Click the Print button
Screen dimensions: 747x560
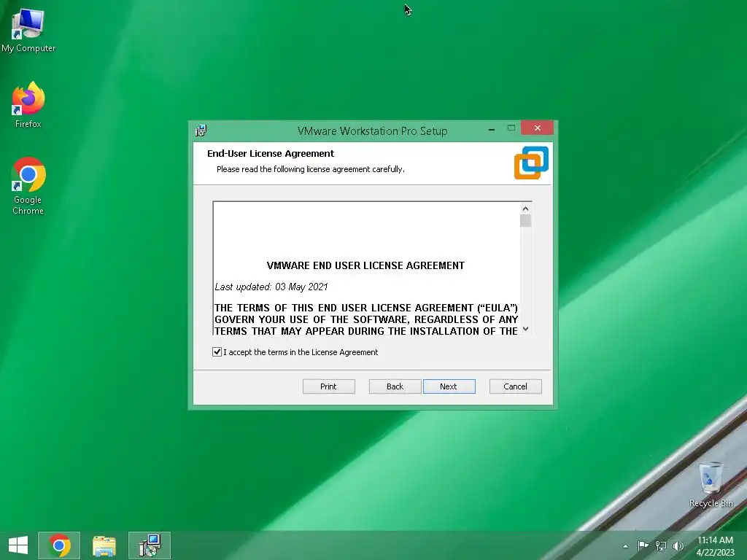click(x=329, y=386)
